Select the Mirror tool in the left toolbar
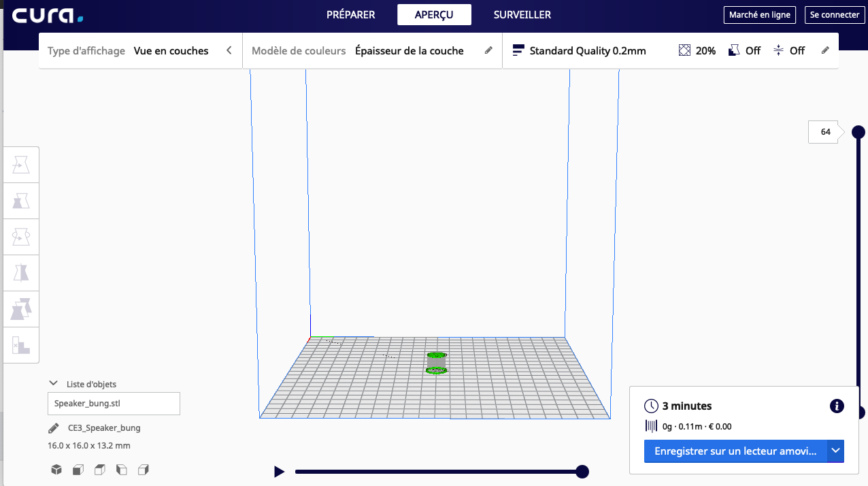The width and height of the screenshot is (868, 486). click(x=21, y=273)
